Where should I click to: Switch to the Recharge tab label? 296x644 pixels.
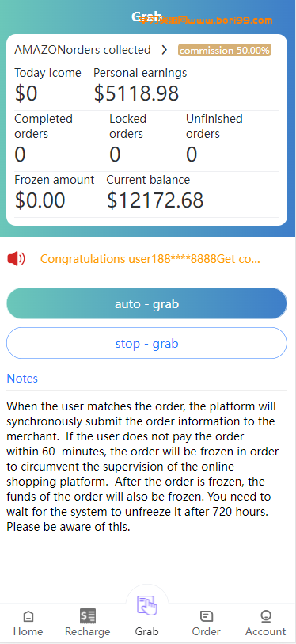(87, 631)
